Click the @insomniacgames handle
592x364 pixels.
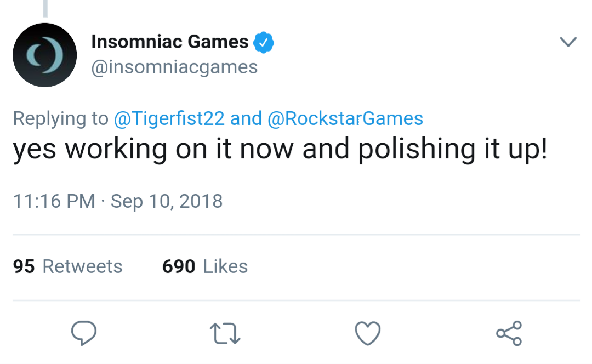coord(174,67)
